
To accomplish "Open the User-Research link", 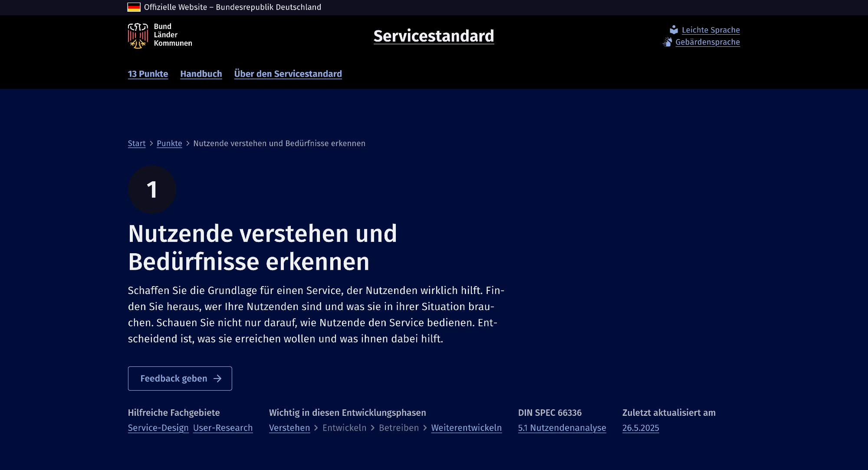I will tap(223, 428).
